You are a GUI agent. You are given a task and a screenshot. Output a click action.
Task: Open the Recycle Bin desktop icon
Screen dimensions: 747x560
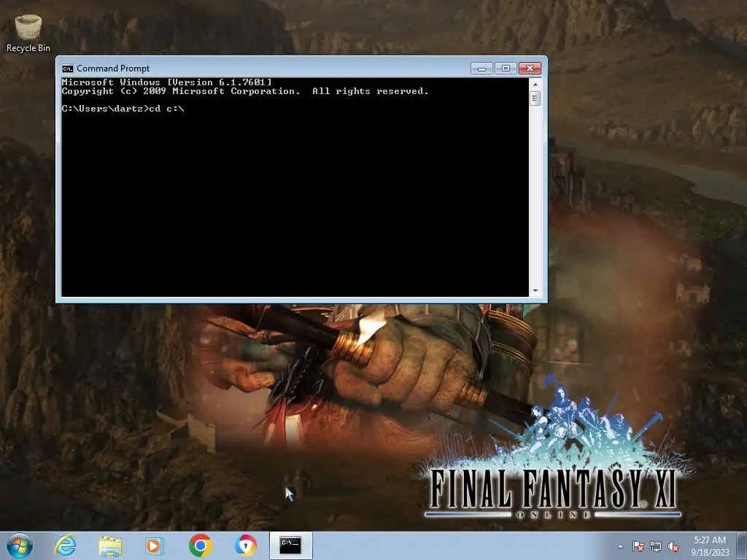pyautogui.click(x=28, y=34)
